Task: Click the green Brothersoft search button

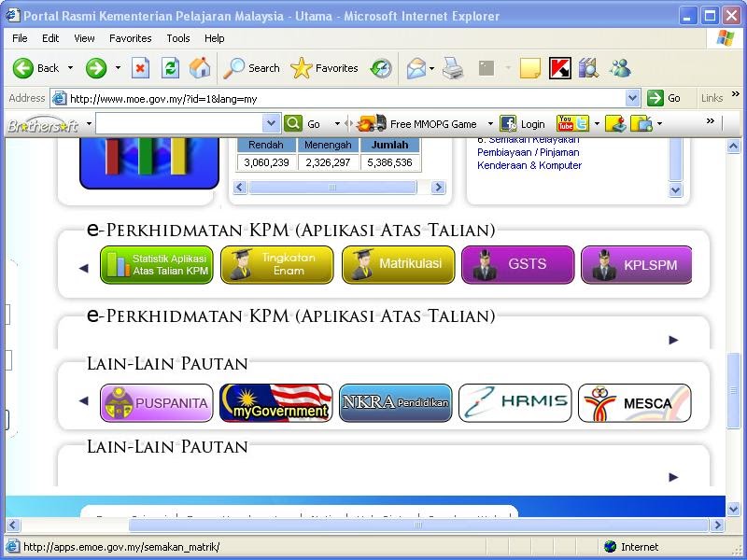Action: click(x=293, y=123)
